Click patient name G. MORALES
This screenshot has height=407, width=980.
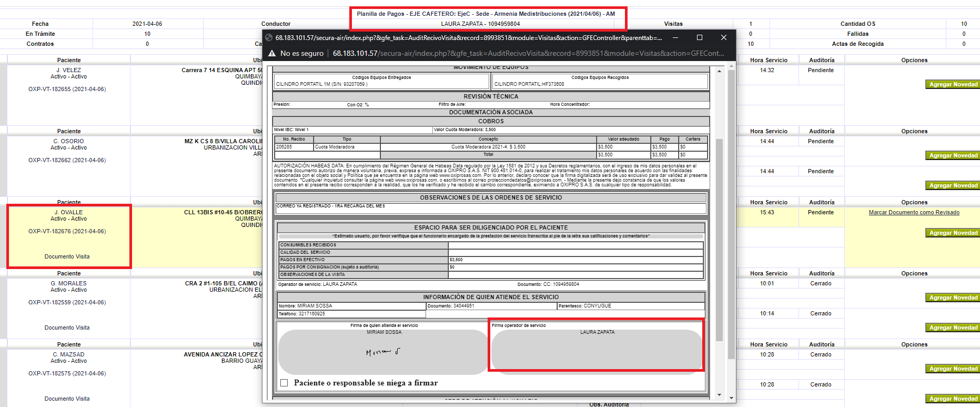(x=69, y=283)
